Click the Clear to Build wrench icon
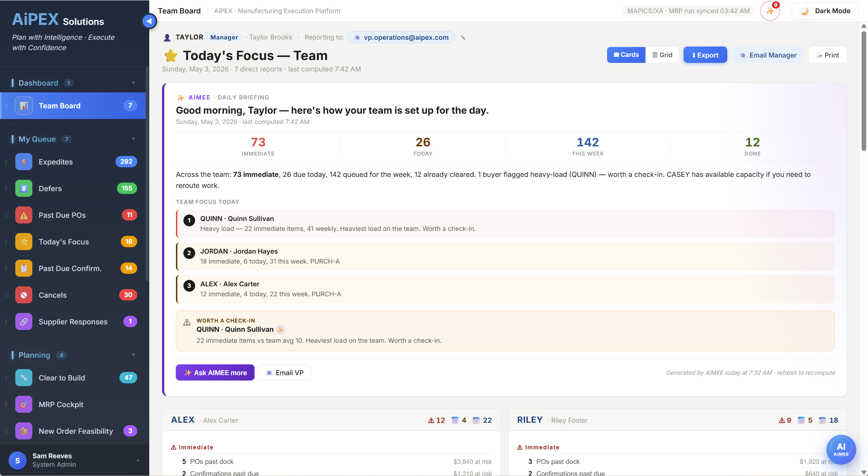Screen dimensions: 868x476 (24, 378)
